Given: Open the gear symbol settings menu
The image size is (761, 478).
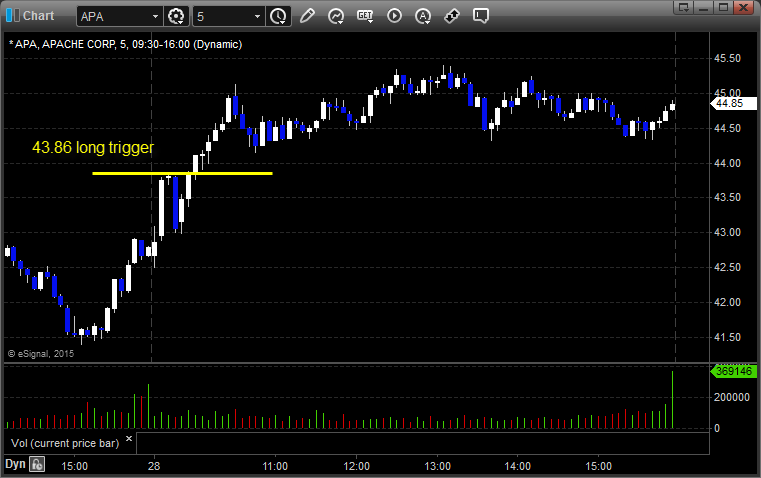Looking at the screenshot, I should click(176, 16).
